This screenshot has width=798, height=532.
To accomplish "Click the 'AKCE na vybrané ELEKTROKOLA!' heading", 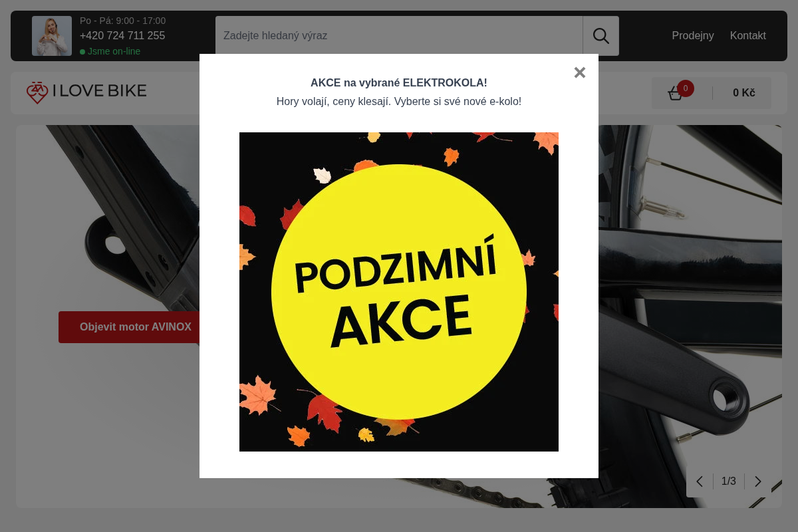I will (x=399, y=83).
